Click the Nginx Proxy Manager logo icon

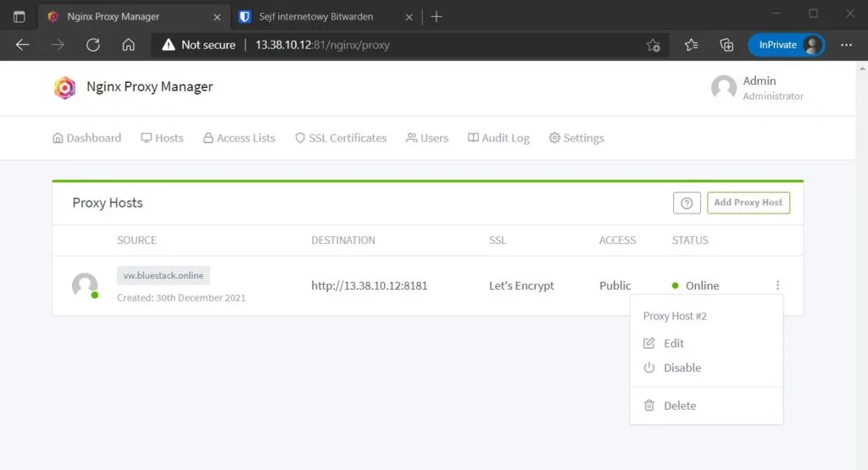pyautogui.click(x=64, y=87)
